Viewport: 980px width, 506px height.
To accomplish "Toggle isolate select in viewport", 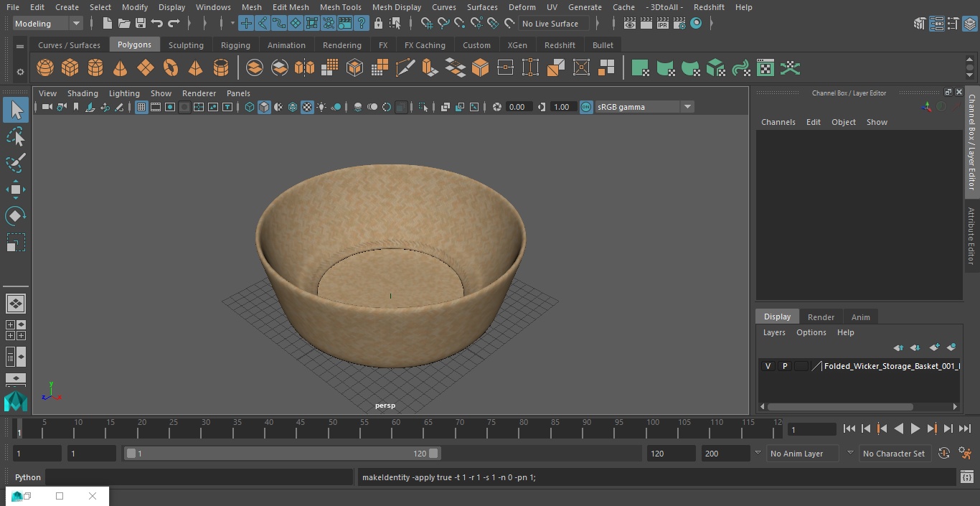I will pyautogui.click(x=423, y=107).
